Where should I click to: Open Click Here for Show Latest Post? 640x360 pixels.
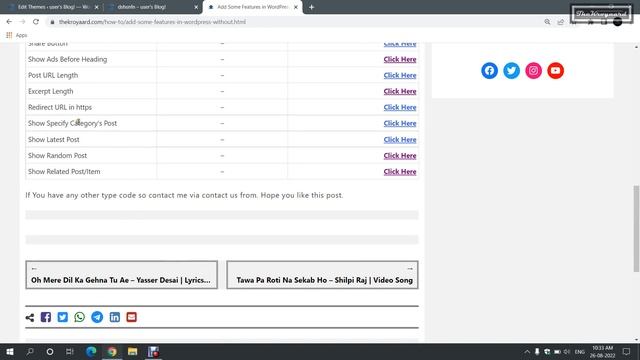(x=400, y=140)
